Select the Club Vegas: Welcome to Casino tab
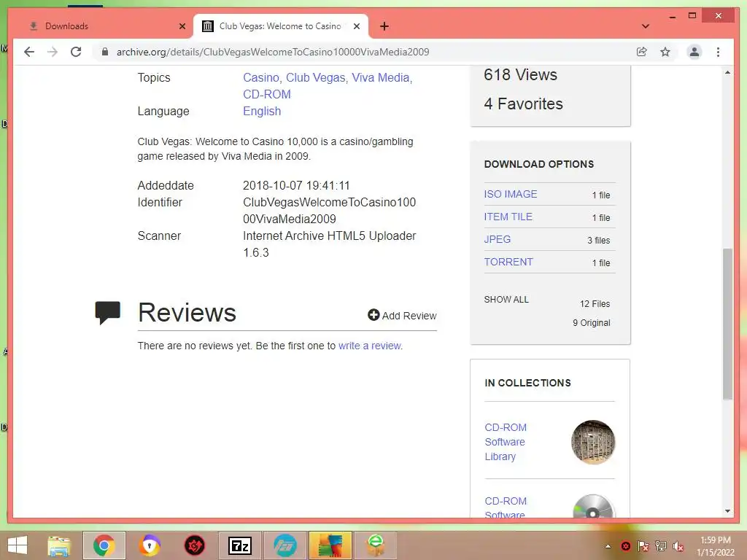 point(280,26)
